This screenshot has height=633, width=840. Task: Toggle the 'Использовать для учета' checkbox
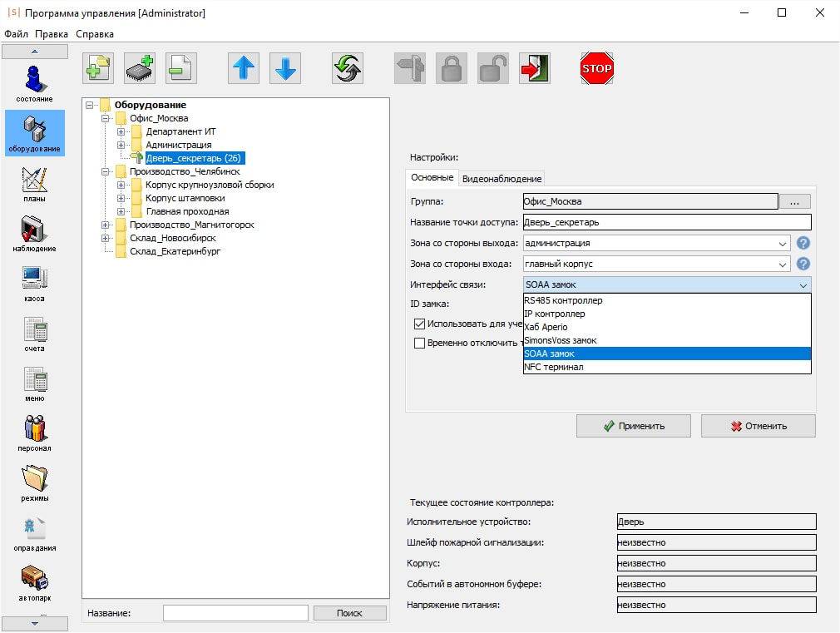tap(420, 324)
